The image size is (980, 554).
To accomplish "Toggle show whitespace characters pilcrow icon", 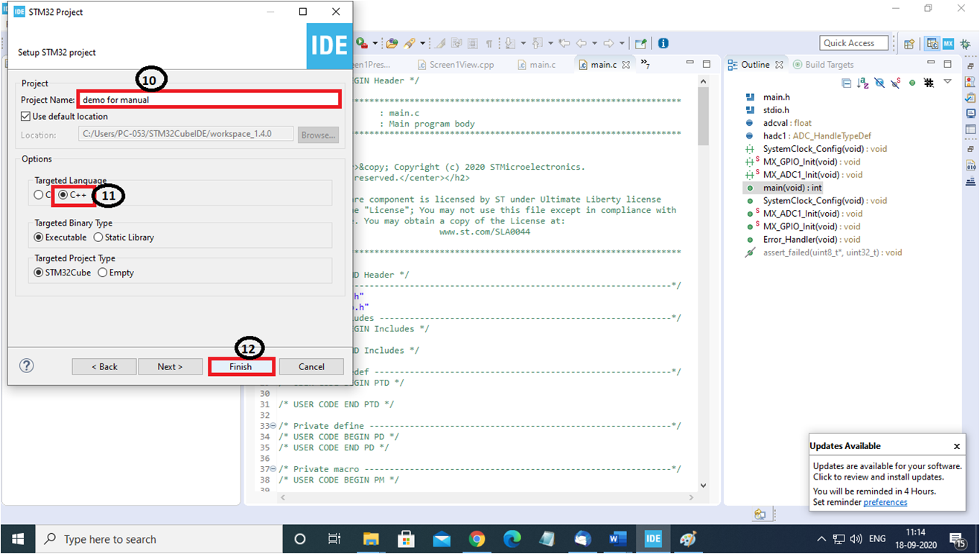I will point(489,43).
